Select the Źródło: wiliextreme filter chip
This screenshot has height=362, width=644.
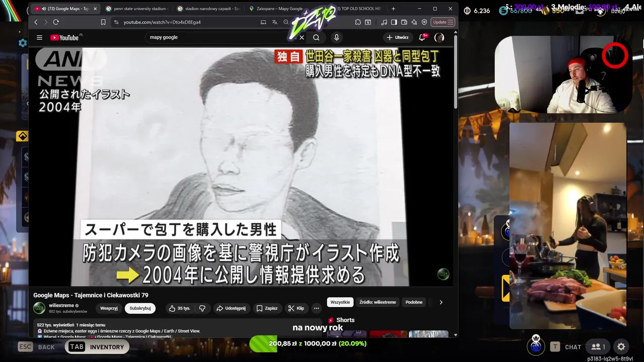click(377, 302)
